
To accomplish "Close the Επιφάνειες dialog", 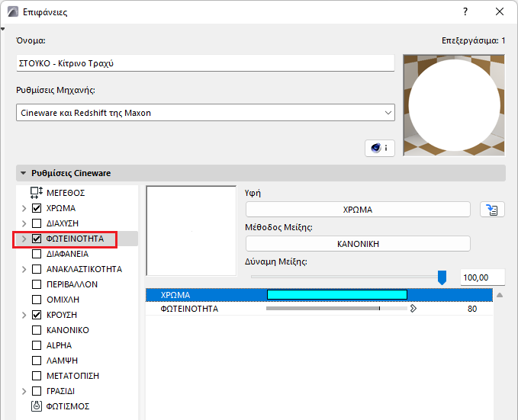I will point(500,12).
